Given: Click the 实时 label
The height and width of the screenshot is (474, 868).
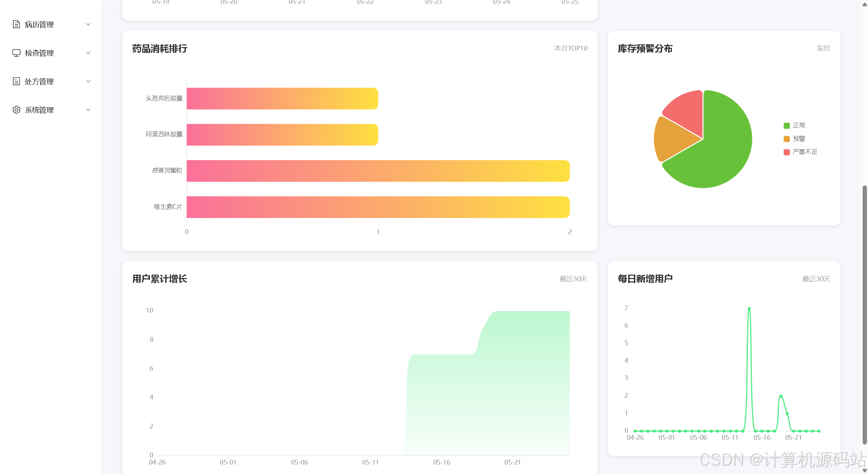Looking at the screenshot, I should (823, 48).
